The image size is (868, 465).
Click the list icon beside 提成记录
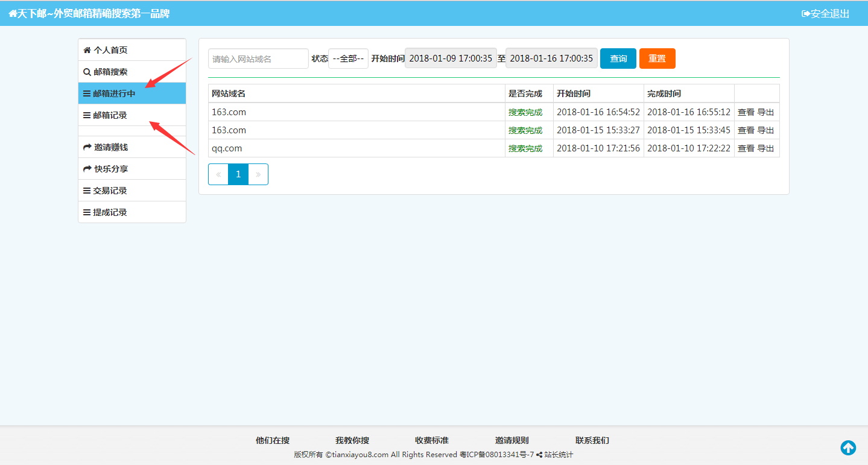pyautogui.click(x=87, y=212)
